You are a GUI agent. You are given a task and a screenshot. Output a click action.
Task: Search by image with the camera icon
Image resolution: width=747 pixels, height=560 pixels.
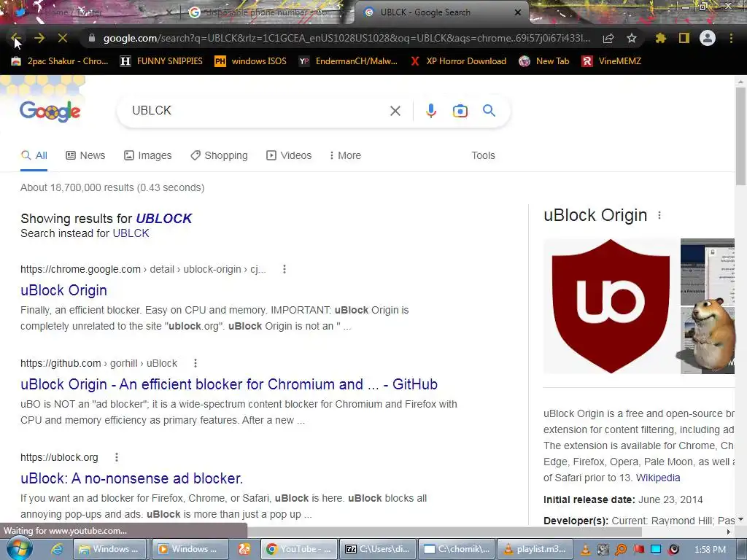pyautogui.click(x=460, y=111)
